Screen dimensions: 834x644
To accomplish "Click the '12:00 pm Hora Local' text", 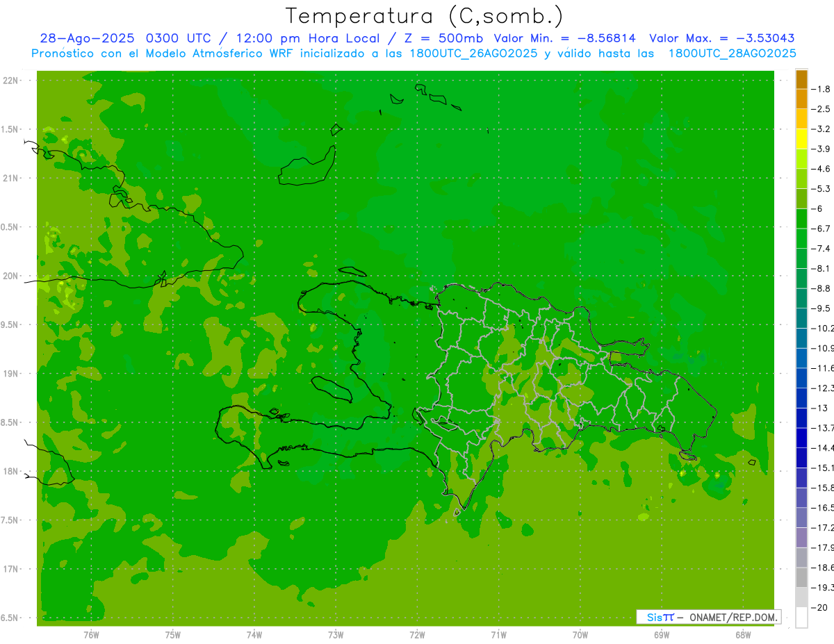I will [x=306, y=38].
